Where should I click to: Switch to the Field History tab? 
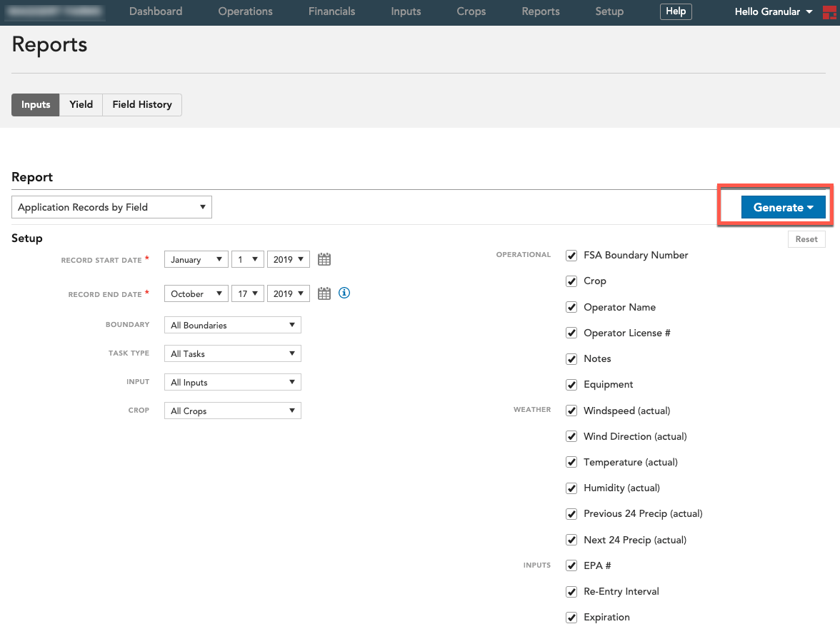pyautogui.click(x=142, y=105)
